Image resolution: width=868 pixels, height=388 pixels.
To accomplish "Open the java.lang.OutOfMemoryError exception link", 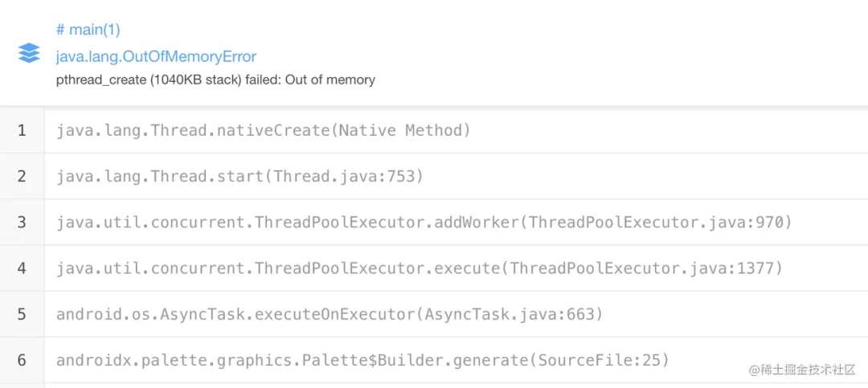I will point(156,56).
